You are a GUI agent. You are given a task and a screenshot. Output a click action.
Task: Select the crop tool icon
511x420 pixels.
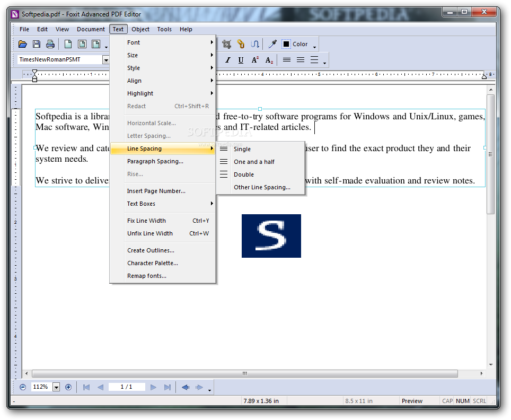(226, 44)
